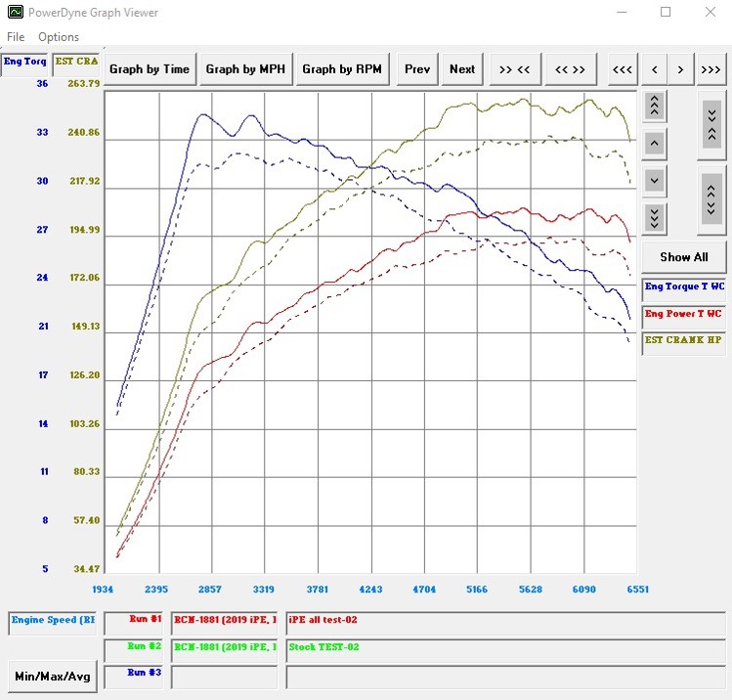The height and width of the screenshot is (700, 732).
Task: Toggle the Eng Torque T WC trace
Action: (x=684, y=287)
